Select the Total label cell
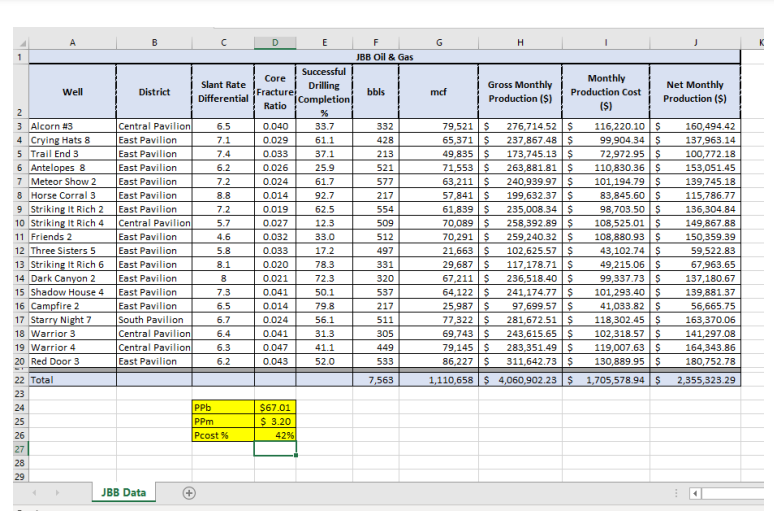This screenshot has height=525, width=774. pos(73,380)
